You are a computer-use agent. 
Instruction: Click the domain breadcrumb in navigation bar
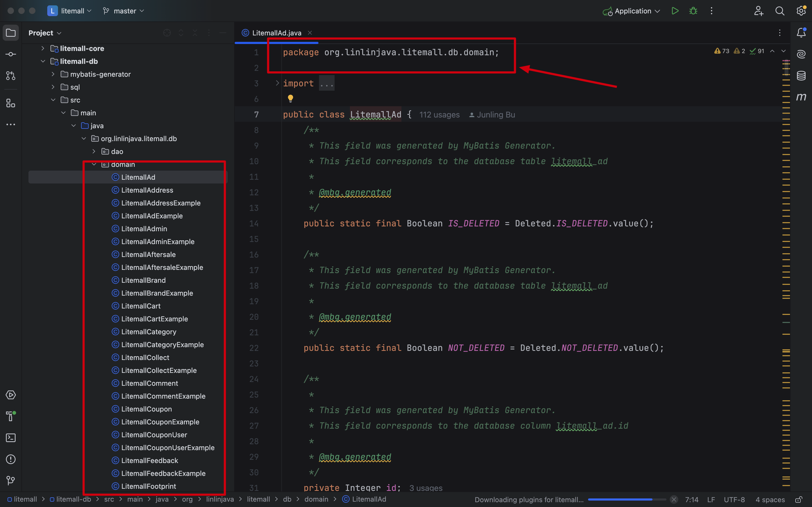click(x=316, y=499)
